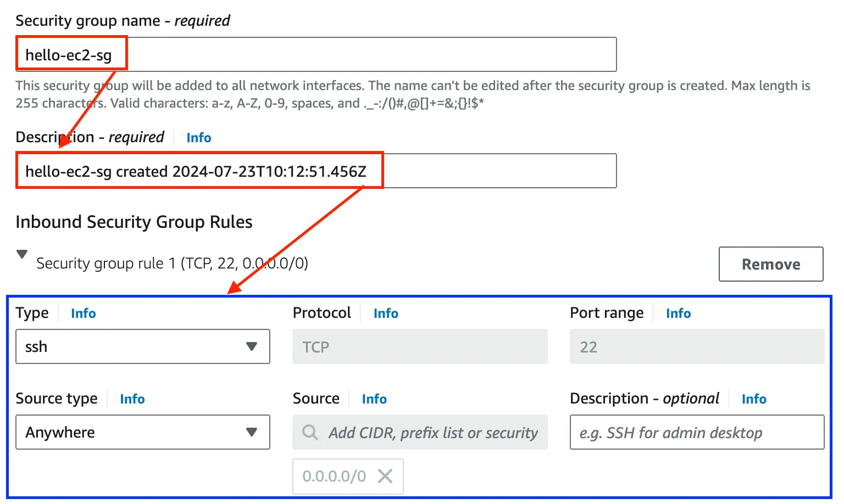Click the disabled Port range 22 field

coord(697,346)
